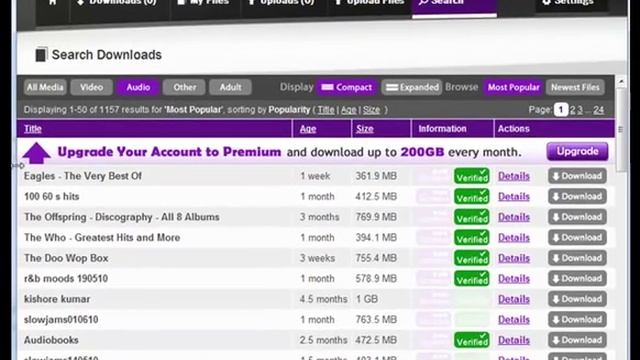
Task: Browse Most Popular files
Action: click(513, 87)
